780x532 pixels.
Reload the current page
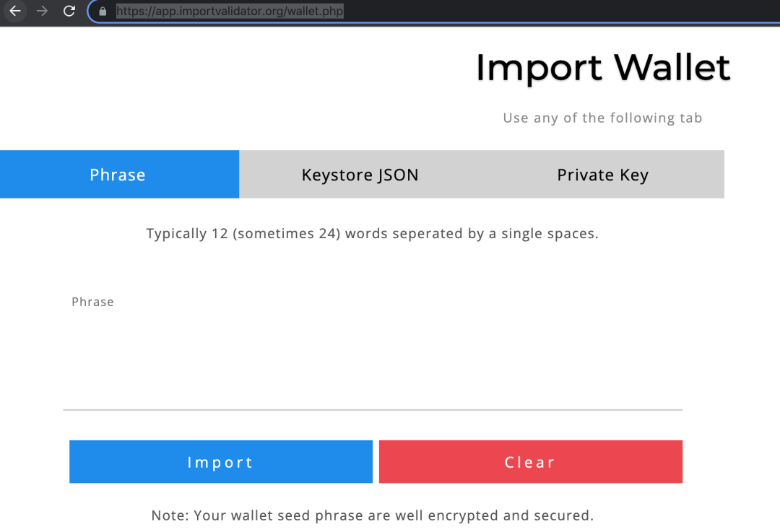pos(69,11)
